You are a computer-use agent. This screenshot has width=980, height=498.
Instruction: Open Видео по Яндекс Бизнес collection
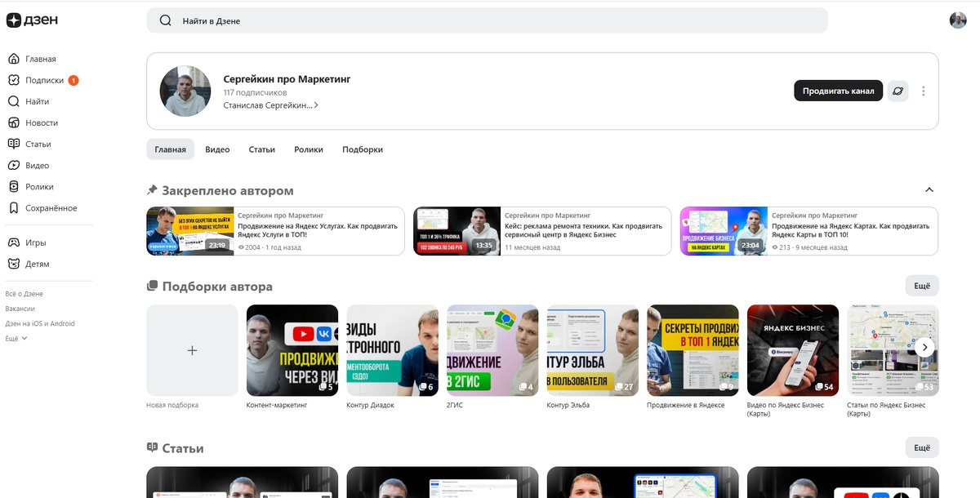[793, 350]
